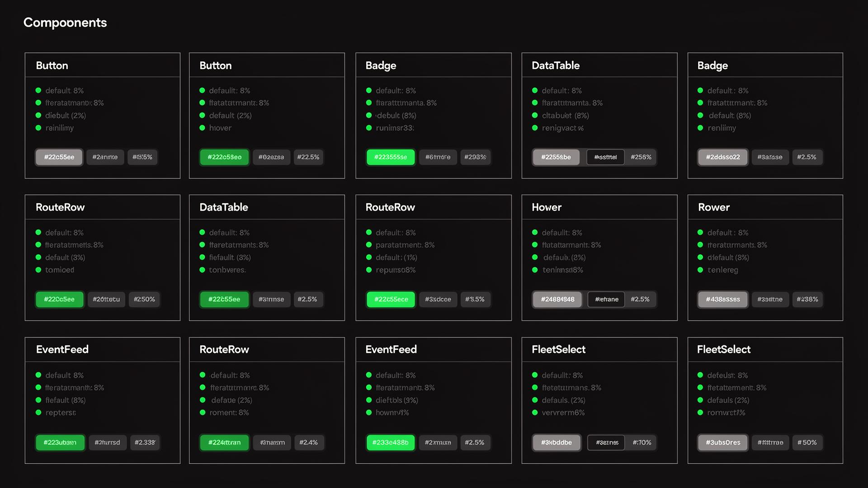Open the Hower card title

pyautogui.click(x=547, y=207)
